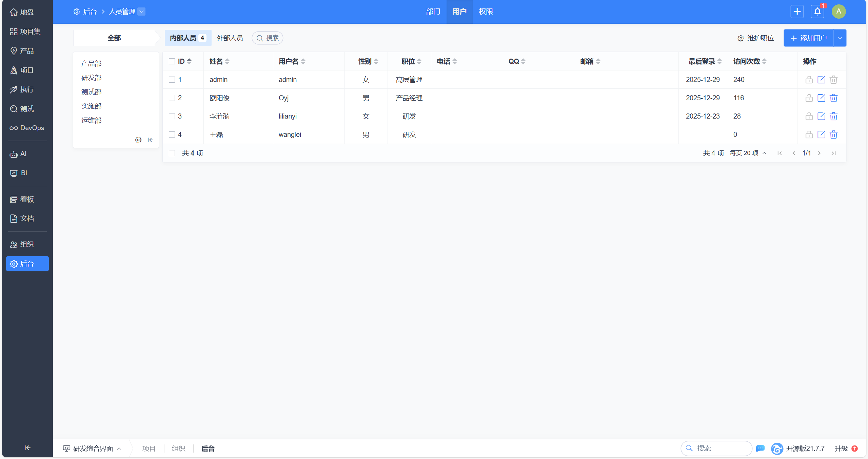Click the 添加用户 button
The image size is (868, 459).
[809, 38]
